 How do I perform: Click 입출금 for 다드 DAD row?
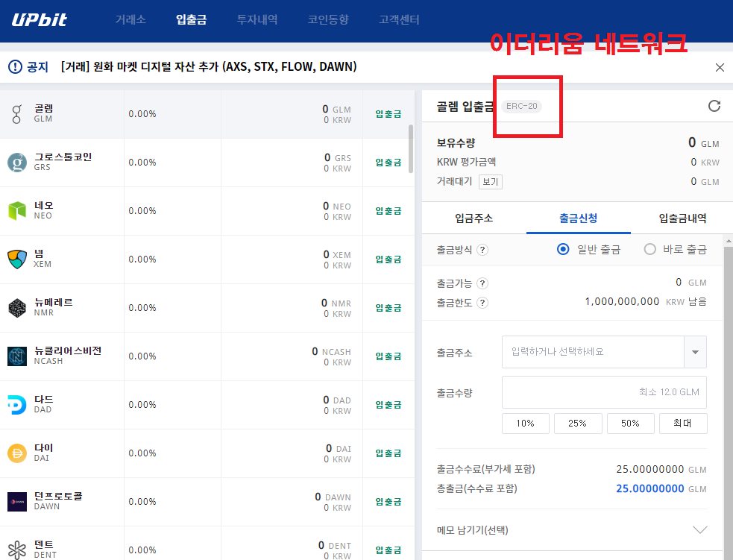point(388,405)
